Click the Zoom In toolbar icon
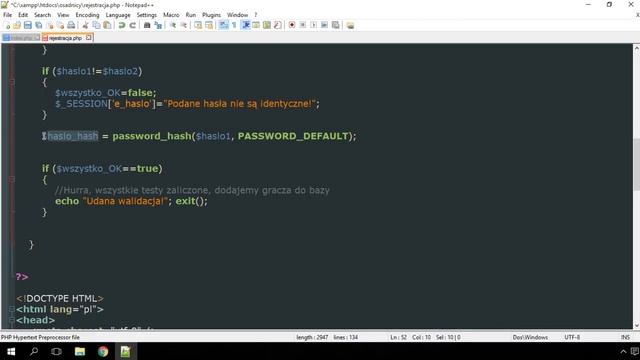640x360 pixels. (173, 25)
